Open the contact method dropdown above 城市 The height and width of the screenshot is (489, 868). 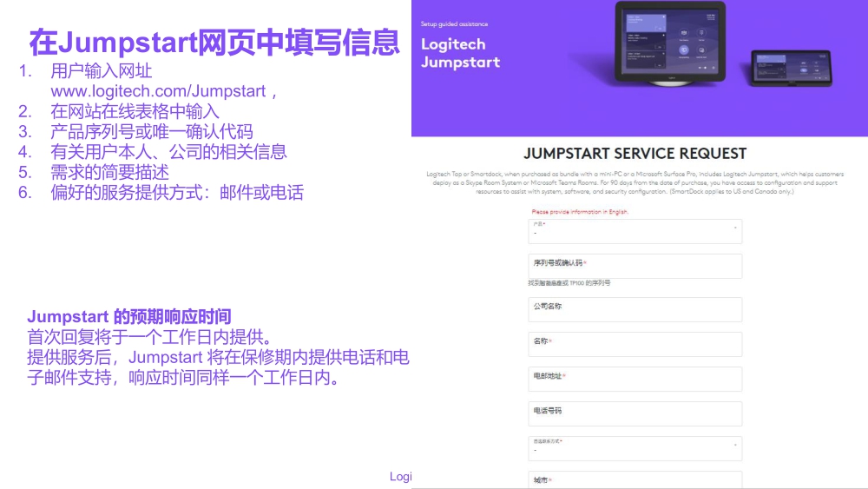point(635,448)
